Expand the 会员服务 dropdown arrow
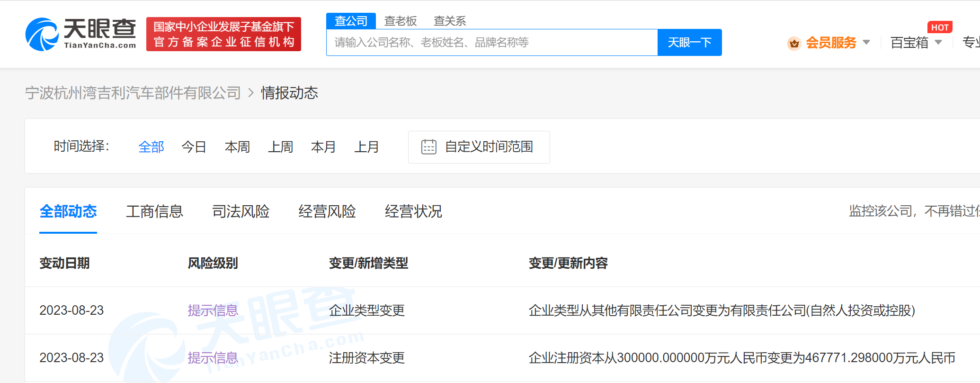This screenshot has height=383, width=980. pyautogui.click(x=866, y=43)
